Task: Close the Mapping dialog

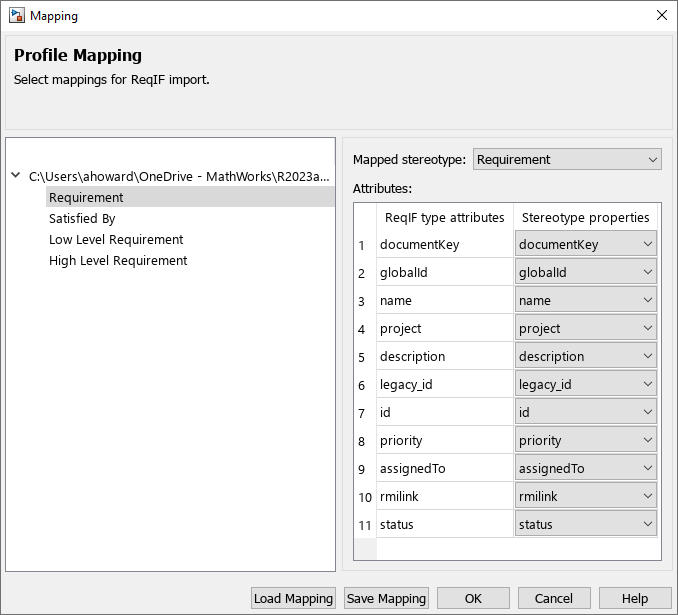Action: pyautogui.click(x=661, y=15)
